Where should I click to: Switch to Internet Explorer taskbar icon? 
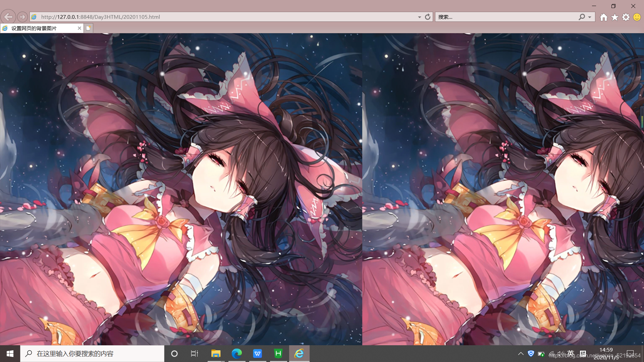[x=299, y=354]
